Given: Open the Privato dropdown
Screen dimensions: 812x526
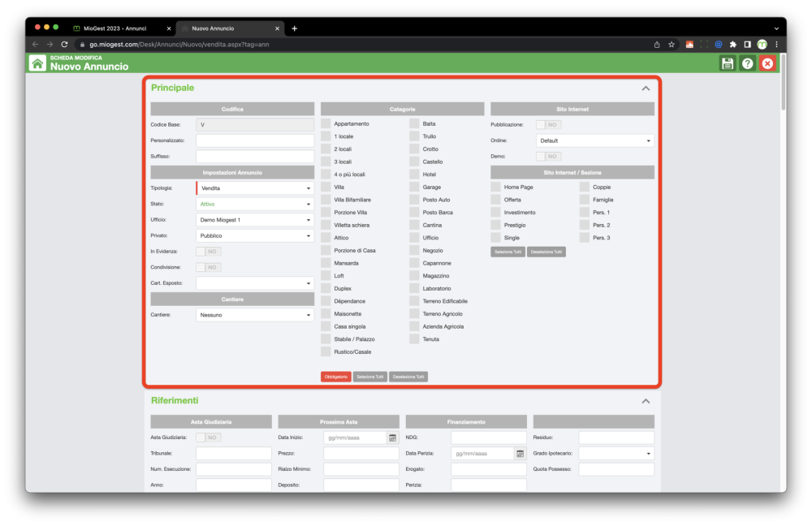Looking at the screenshot, I should click(255, 235).
